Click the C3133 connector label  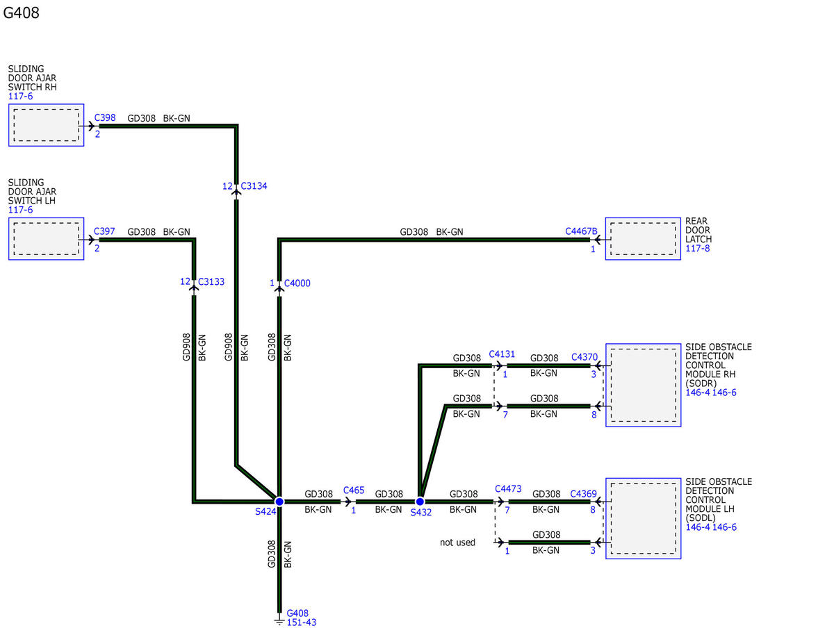coord(211,282)
